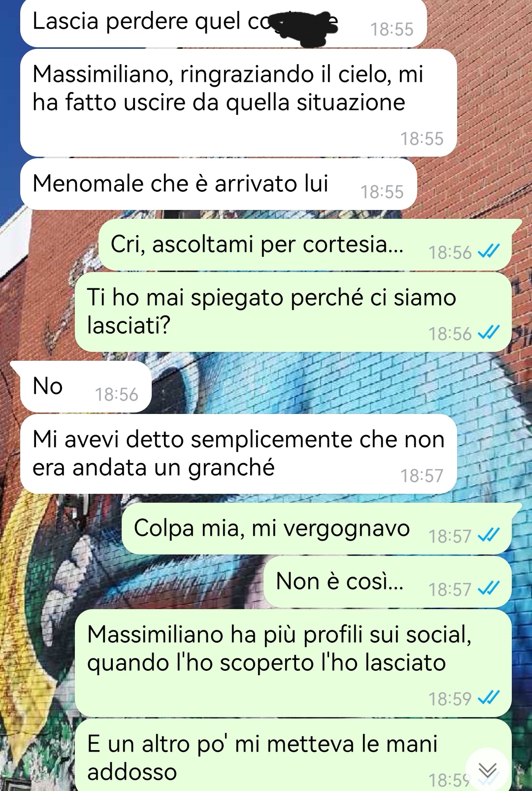Tap blue ticks on 'Ti ho mai spiegato' message
This screenshot has width=532, height=791.
[x=489, y=333]
